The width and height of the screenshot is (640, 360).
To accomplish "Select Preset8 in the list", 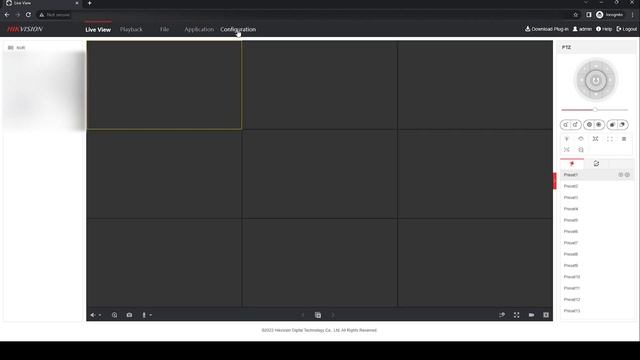I will [x=597, y=254].
